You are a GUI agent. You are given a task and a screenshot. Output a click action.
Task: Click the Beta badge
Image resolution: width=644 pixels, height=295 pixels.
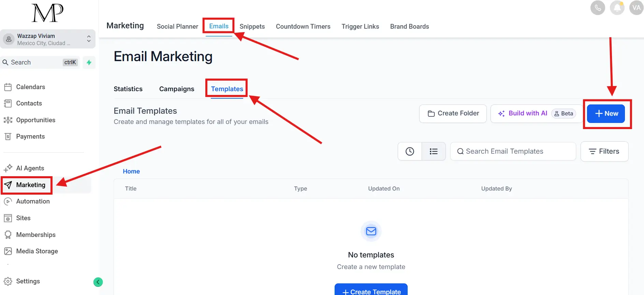(x=563, y=114)
